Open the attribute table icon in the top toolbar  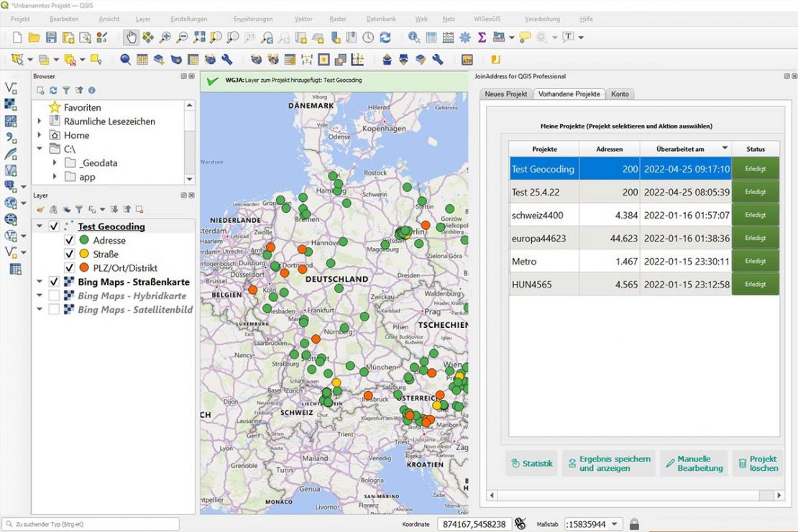[x=431, y=37]
